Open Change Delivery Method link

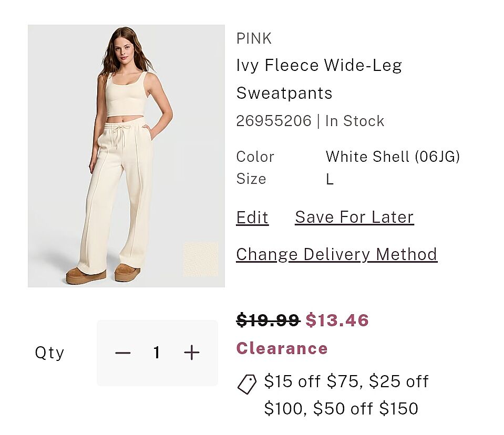tap(336, 254)
